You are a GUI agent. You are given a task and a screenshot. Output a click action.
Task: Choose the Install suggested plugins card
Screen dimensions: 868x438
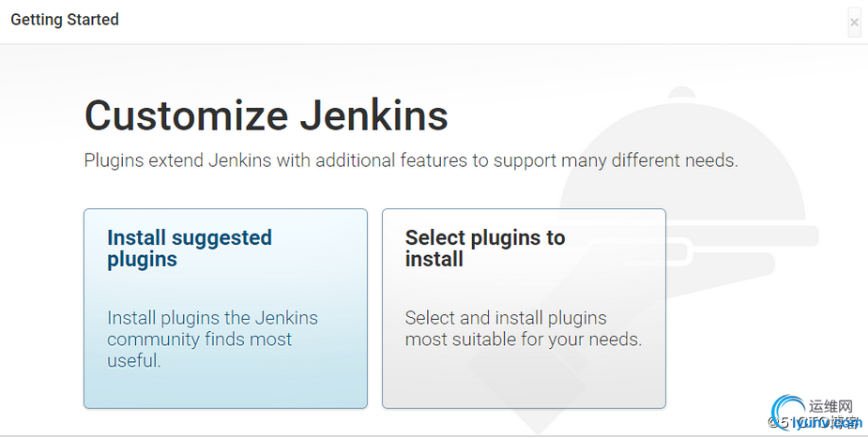pos(225,309)
